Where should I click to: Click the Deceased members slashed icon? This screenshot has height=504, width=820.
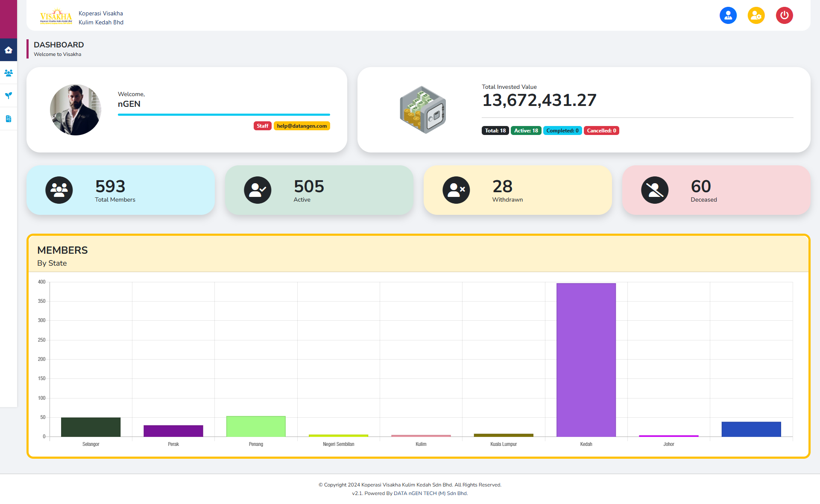[x=655, y=190]
